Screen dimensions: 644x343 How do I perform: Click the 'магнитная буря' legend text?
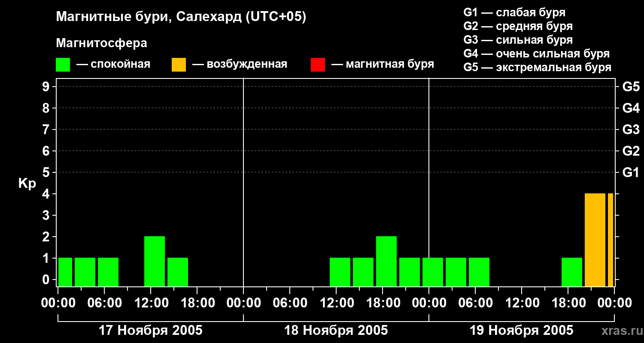point(390,65)
